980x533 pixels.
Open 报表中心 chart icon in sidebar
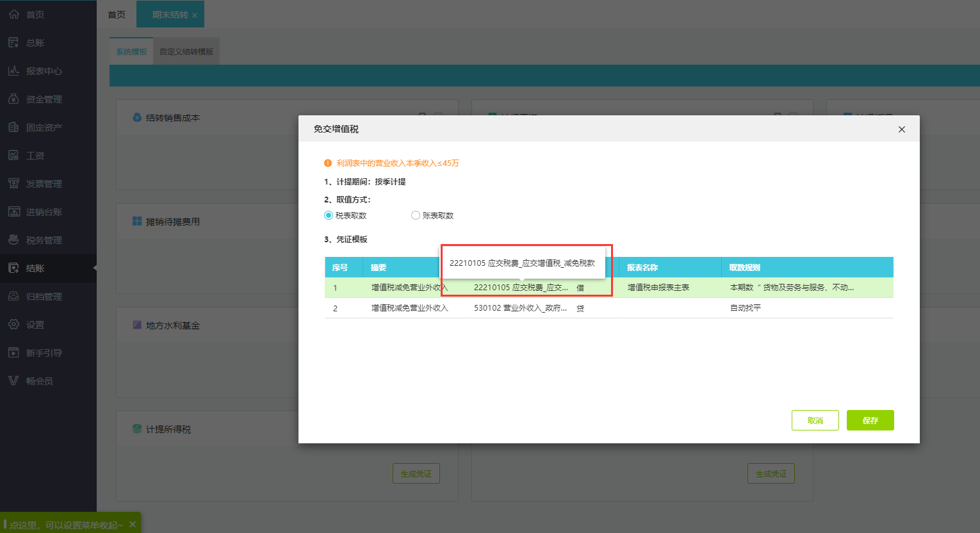[x=14, y=70]
